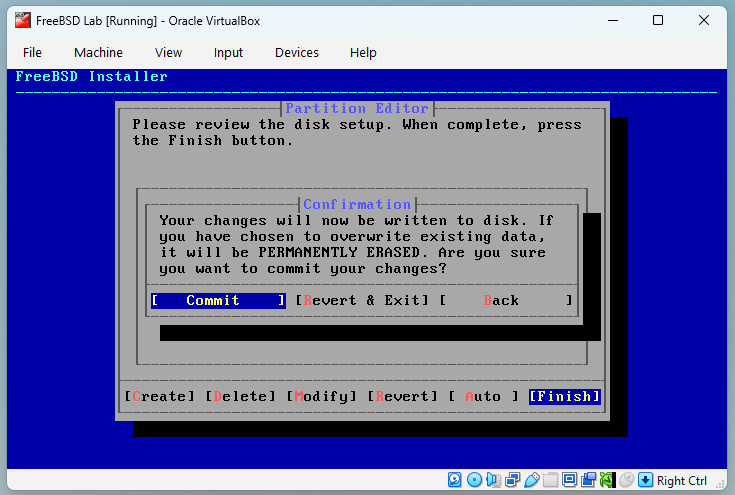735x495 pixels.
Task: Click the USB devices status icon
Action: [x=532, y=480]
